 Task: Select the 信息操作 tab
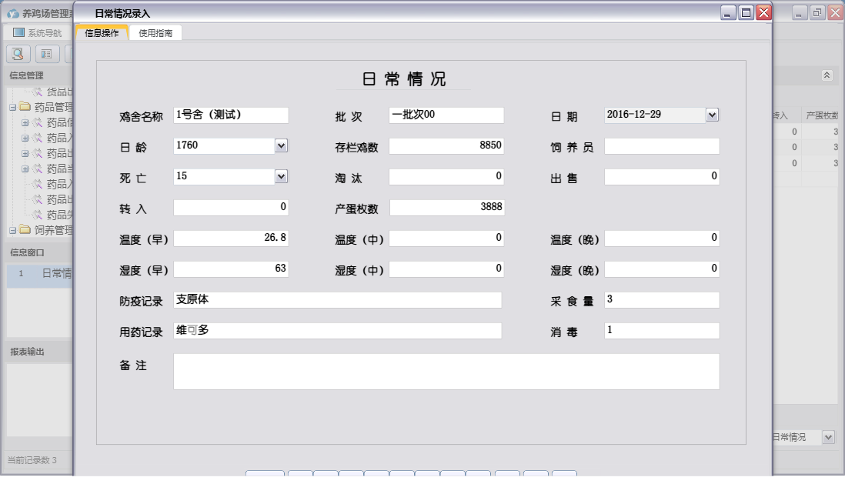pyautogui.click(x=102, y=33)
